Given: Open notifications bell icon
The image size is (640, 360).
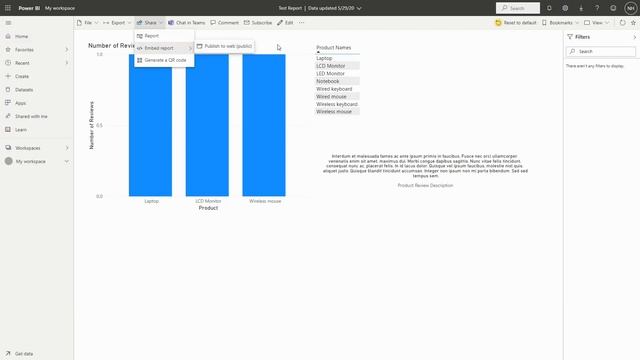Looking at the screenshot, I should click(x=549, y=8).
